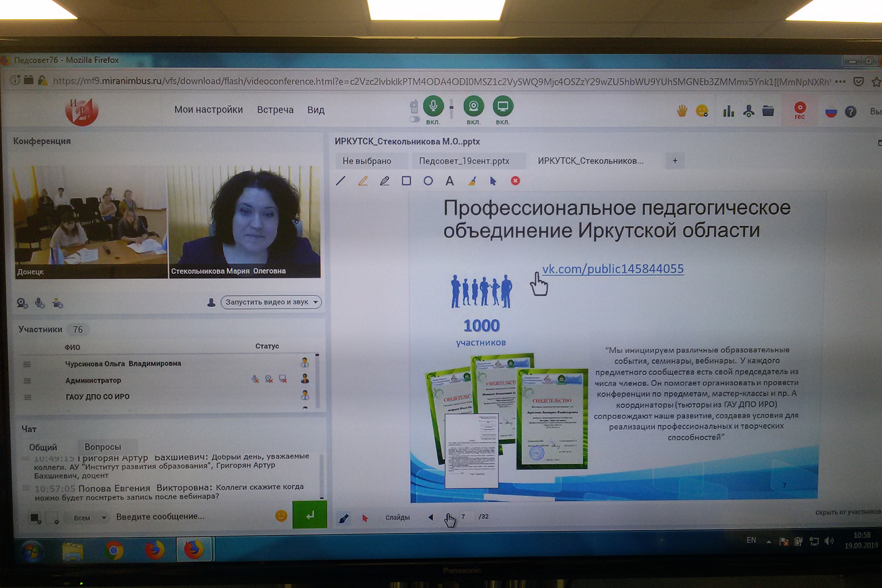Click the raise hand icon
Image resolution: width=882 pixels, height=588 pixels.
682,111
